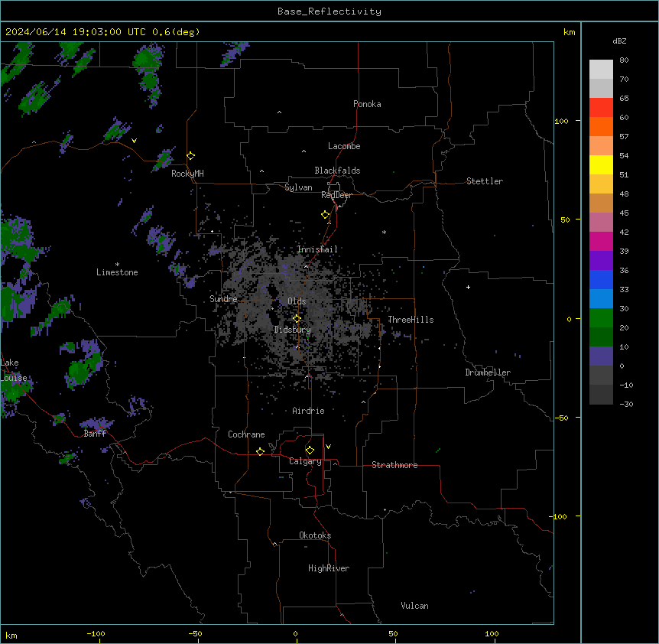Image resolution: width=659 pixels, height=644 pixels.
Task: Click the Olds label
Action: coord(297,301)
